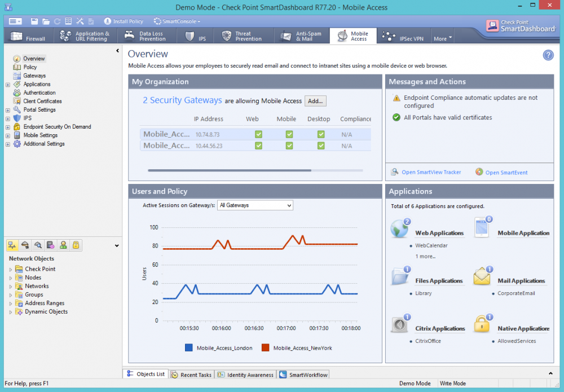Toggle Web checkbox for gateway 10.74.8.73

coord(259,134)
